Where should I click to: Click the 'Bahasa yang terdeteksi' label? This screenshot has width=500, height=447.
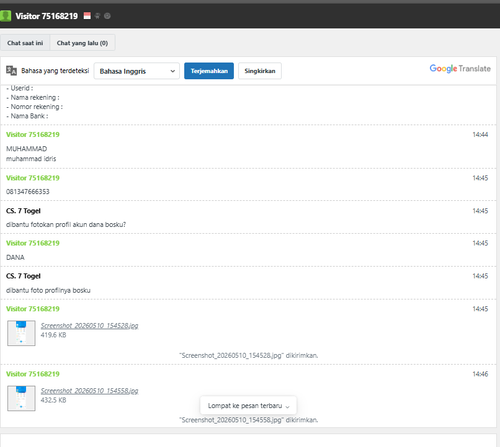(x=55, y=71)
